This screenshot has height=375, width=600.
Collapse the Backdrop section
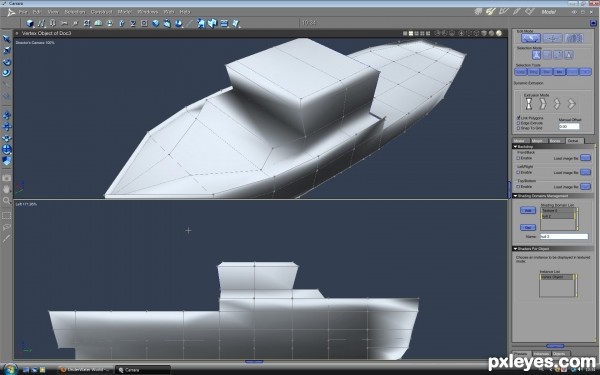(515, 147)
